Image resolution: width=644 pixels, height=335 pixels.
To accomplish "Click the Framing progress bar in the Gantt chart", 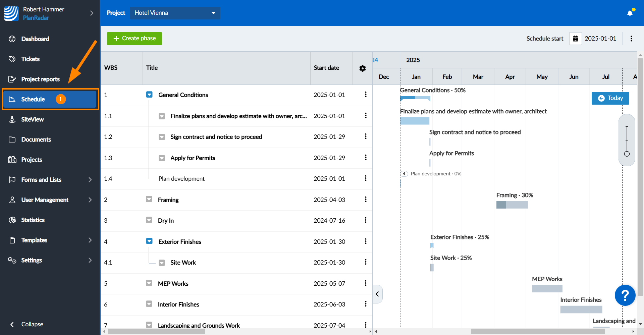I will tap(512, 205).
